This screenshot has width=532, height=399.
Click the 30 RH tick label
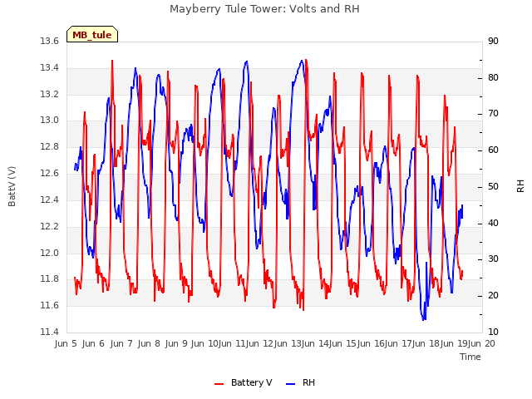pos(493,259)
